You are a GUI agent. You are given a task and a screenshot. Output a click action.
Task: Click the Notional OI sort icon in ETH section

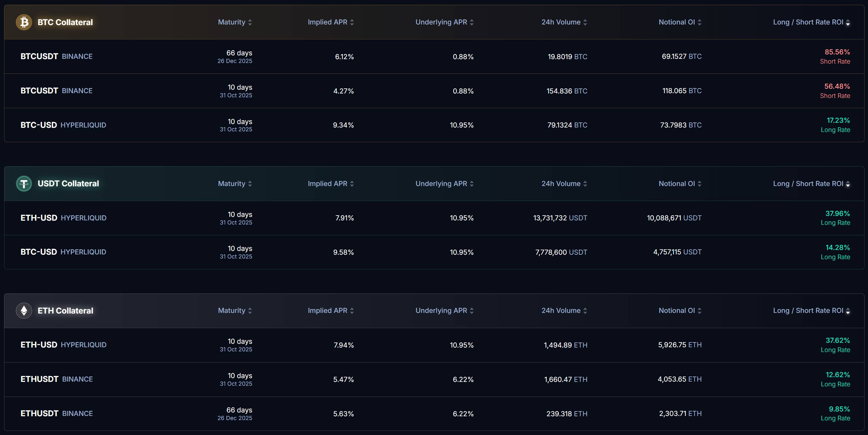pos(701,311)
